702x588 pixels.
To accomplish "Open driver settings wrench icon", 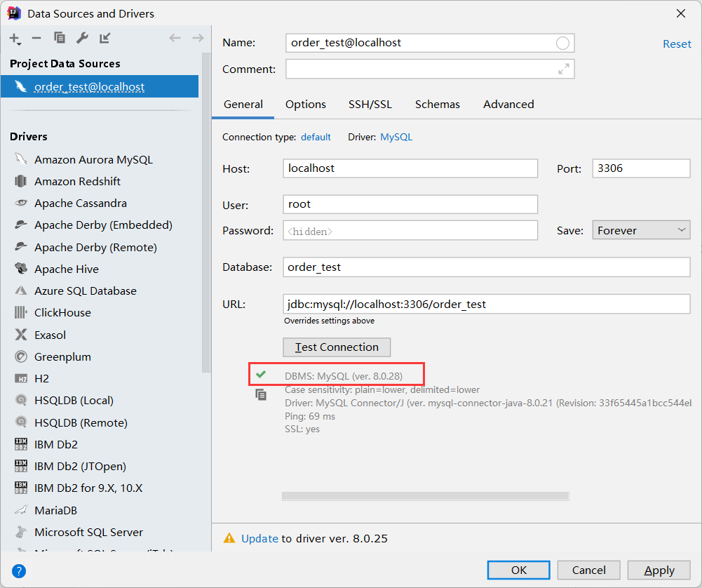I will (82, 38).
